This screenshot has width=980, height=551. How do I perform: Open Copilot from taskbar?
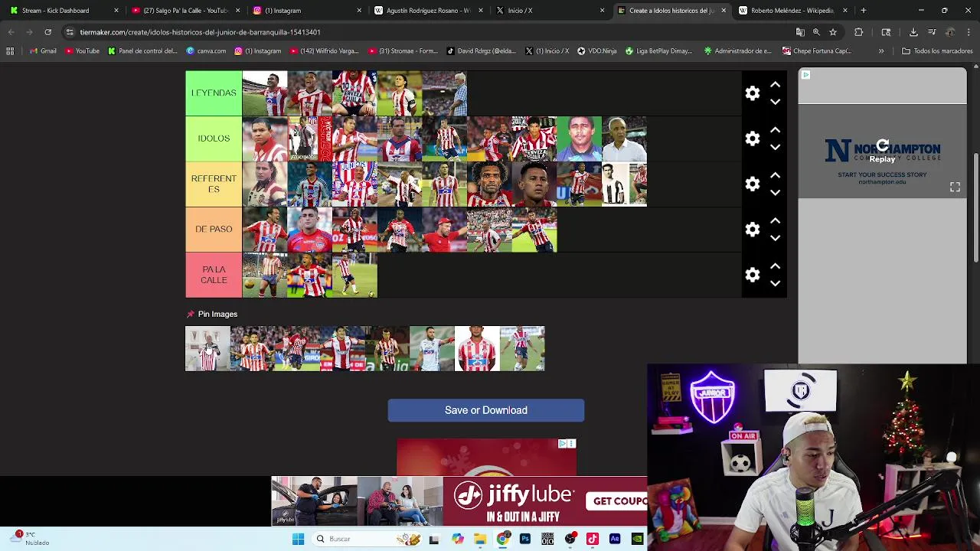coord(458,539)
